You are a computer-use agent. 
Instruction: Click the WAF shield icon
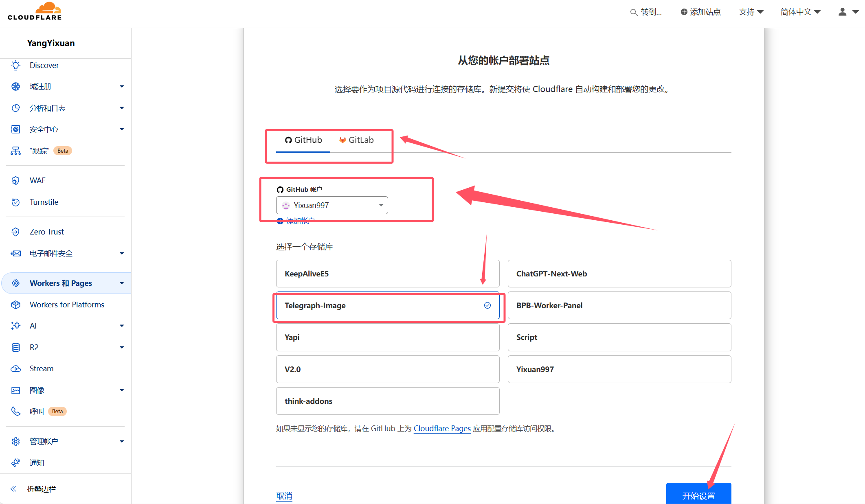click(15, 180)
